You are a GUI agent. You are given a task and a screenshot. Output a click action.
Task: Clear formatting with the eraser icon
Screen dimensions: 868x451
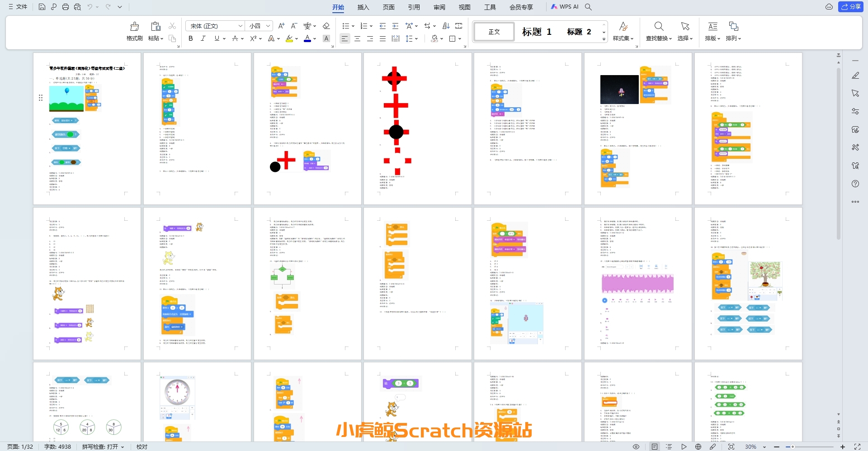point(326,26)
